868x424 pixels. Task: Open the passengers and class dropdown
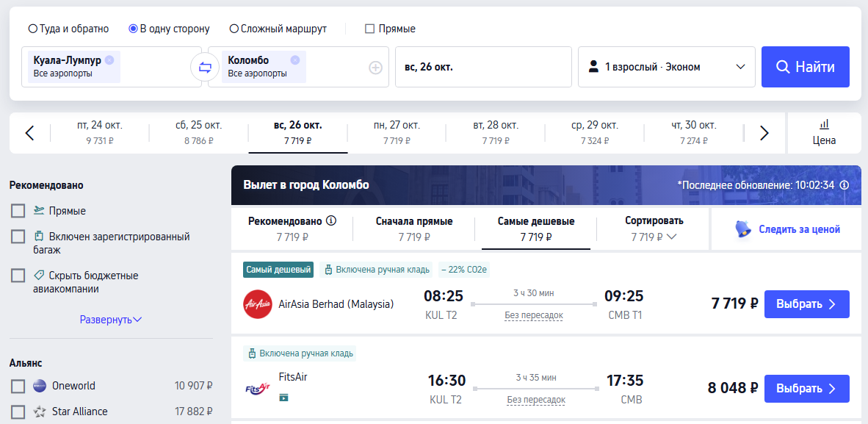(666, 67)
